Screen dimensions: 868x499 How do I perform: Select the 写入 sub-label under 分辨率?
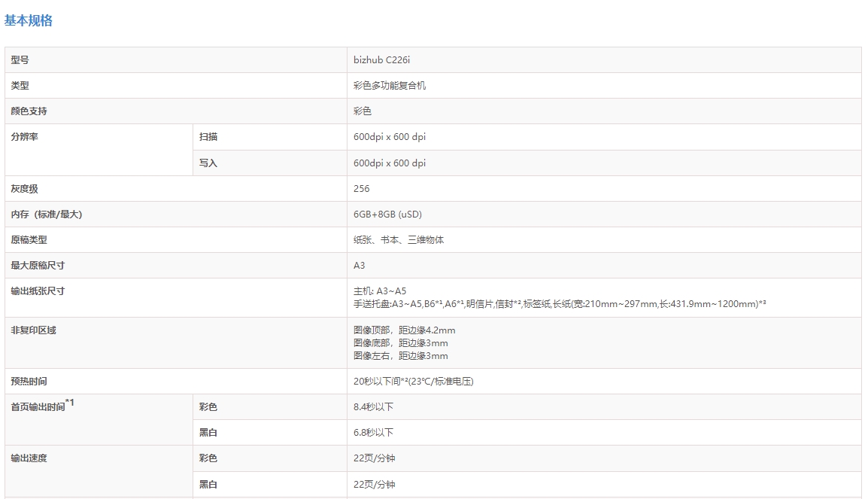click(208, 163)
